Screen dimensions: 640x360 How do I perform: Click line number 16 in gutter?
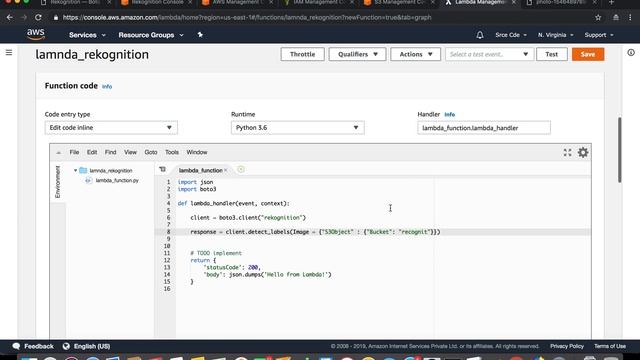coord(167,289)
